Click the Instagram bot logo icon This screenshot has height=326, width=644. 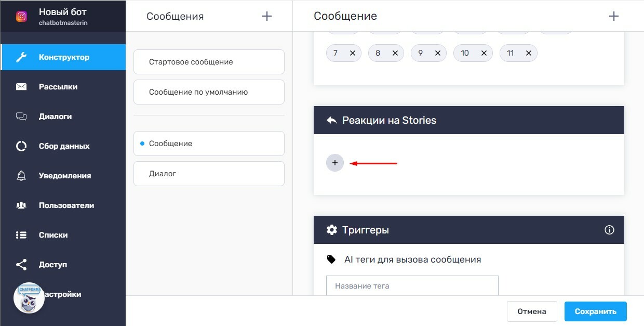point(21,16)
